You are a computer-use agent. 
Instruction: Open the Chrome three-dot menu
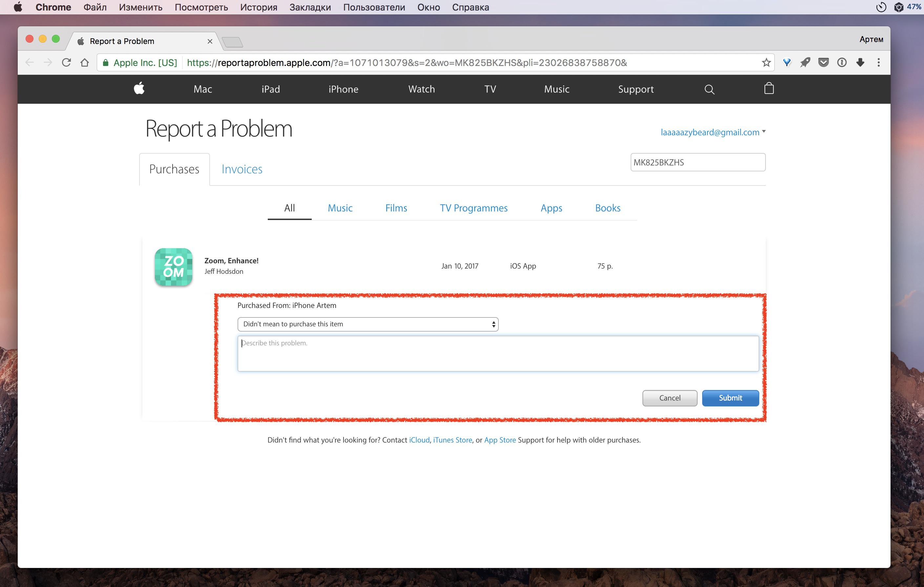click(x=879, y=63)
